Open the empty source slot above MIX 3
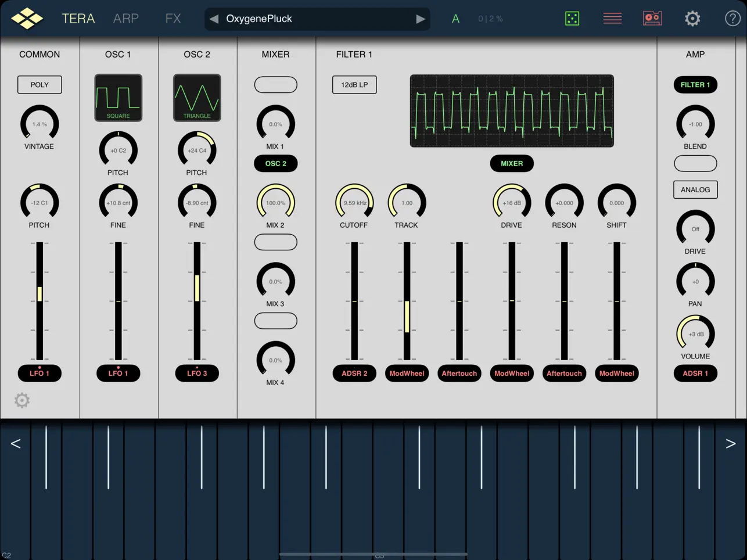The height and width of the screenshot is (560, 747). 275,242
